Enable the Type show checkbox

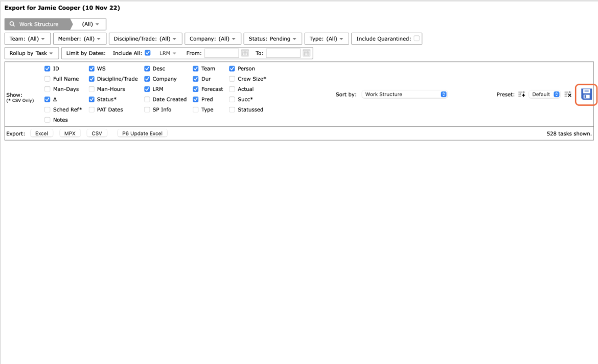point(196,109)
